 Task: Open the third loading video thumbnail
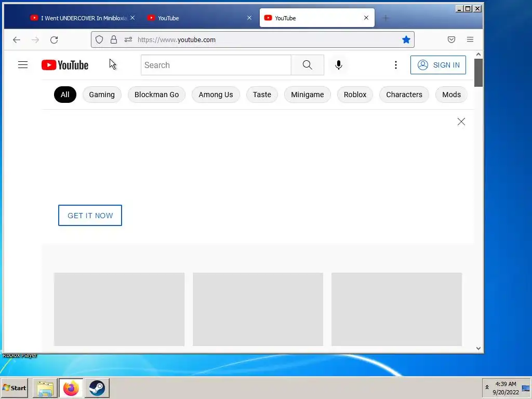click(x=396, y=309)
